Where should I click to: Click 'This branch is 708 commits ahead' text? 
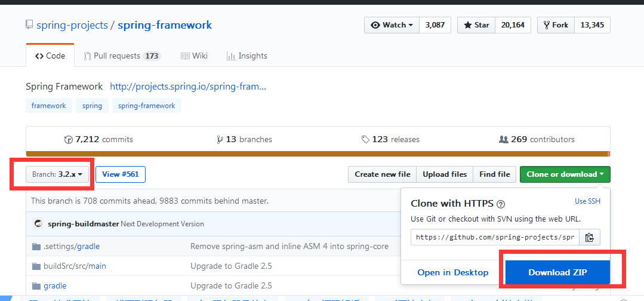[x=149, y=201]
